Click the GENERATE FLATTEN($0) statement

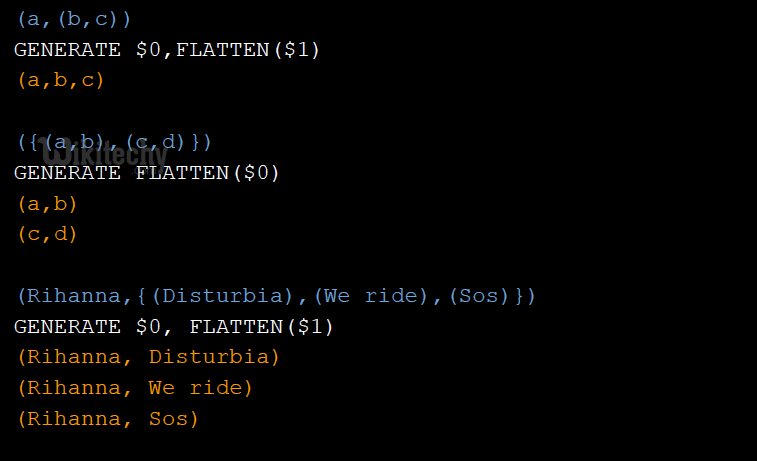[147, 173]
